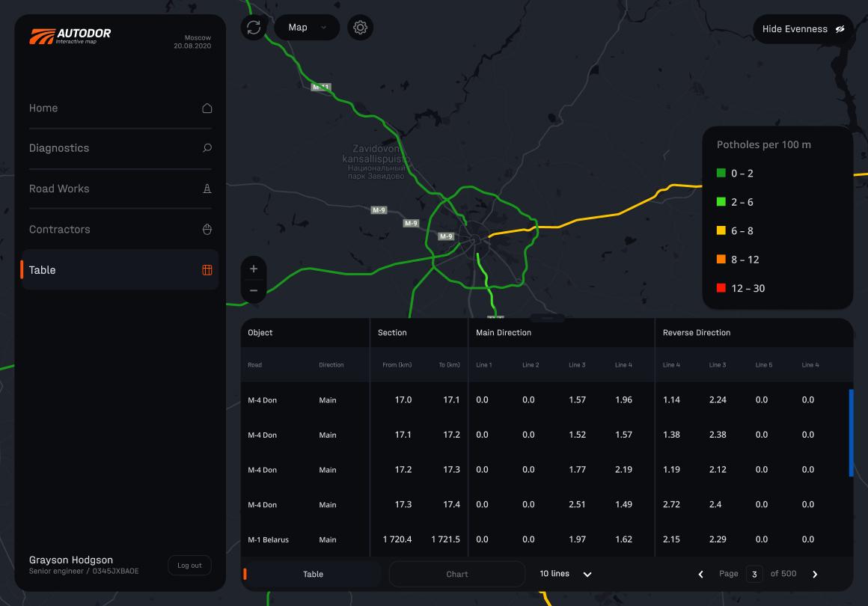Open the 10 lines per page dropdown
868x606 pixels.
(x=566, y=574)
